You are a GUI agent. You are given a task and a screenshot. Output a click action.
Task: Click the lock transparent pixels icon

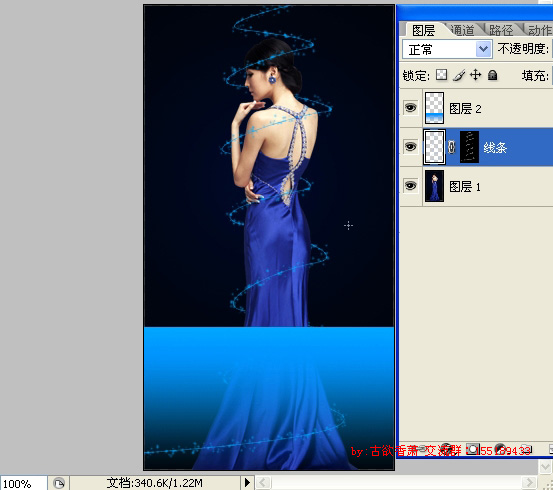[441, 75]
